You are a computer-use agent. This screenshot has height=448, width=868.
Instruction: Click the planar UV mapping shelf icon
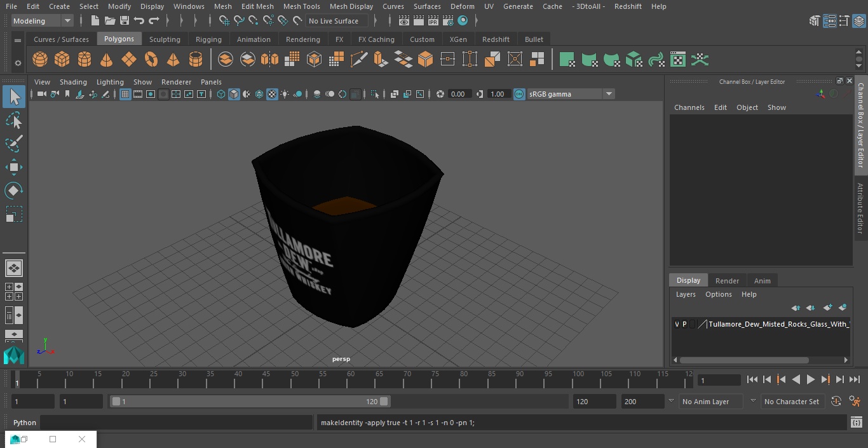tap(567, 60)
